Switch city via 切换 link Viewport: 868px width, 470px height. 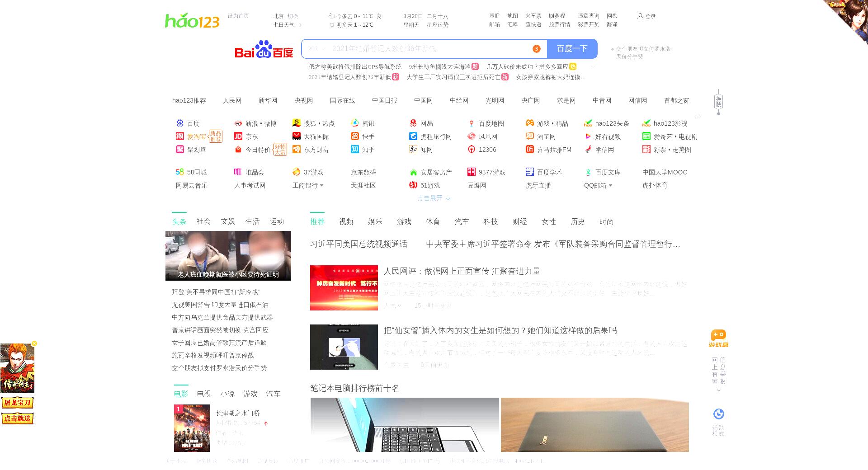(292, 16)
